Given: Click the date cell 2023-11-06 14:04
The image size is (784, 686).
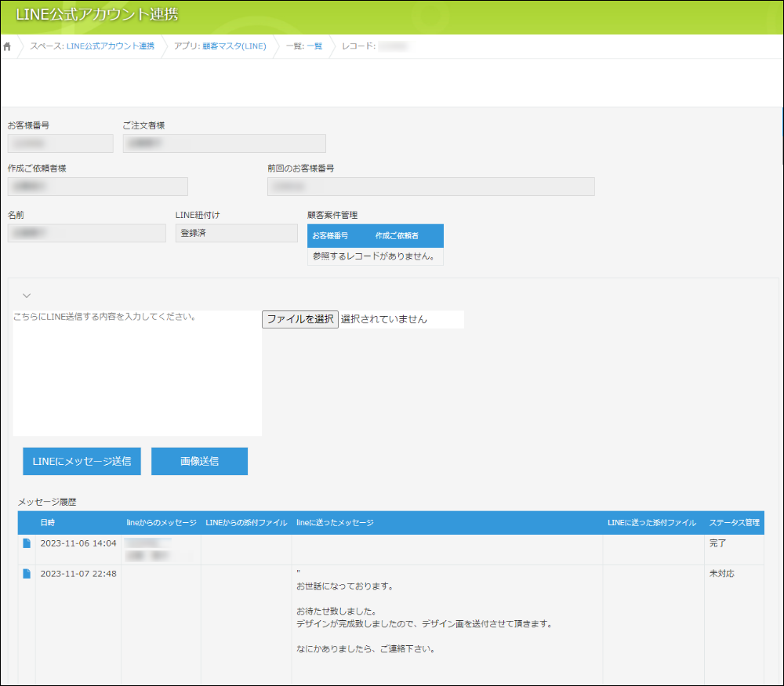Looking at the screenshot, I should (x=78, y=543).
